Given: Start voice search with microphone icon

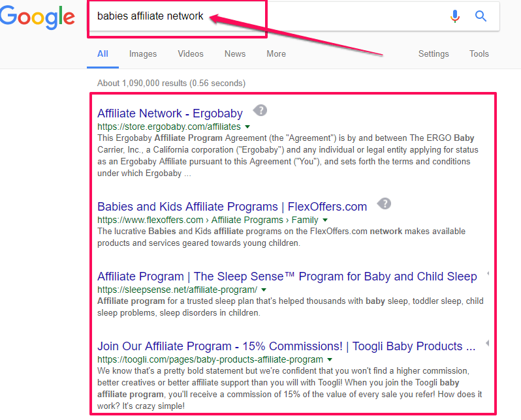Looking at the screenshot, I should click(x=455, y=16).
